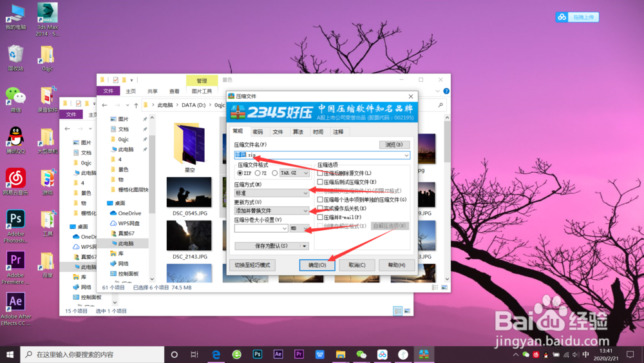Switch to the 算法 tab
This screenshot has width=644, height=363.
click(x=298, y=132)
